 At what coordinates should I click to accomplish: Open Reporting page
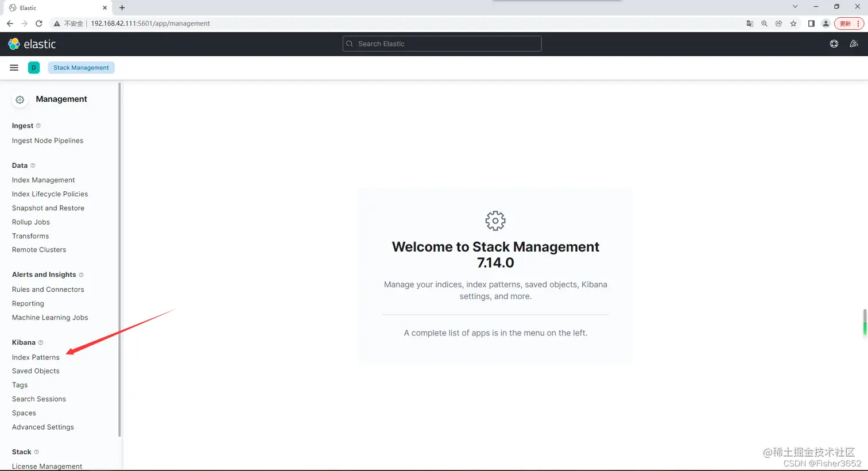[x=28, y=304]
